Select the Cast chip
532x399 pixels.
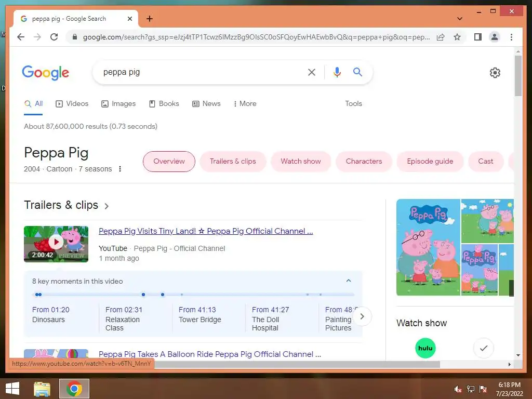pos(486,162)
